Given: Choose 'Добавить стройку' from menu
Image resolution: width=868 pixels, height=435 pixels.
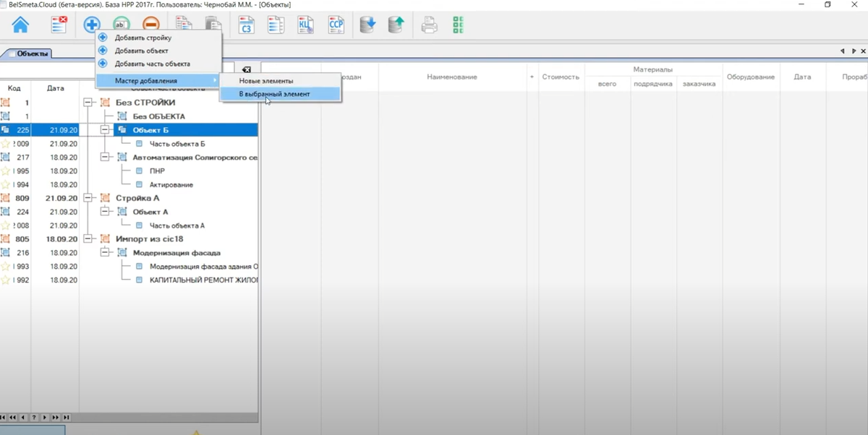Looking at the screenshot, I should coord(158,38).
